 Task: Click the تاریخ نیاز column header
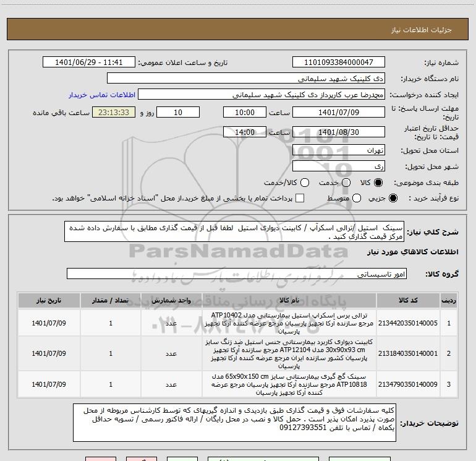(x=49, y=301)
